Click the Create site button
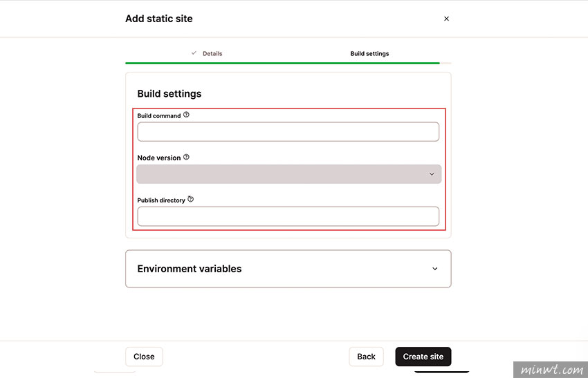Image resolution: width=588 pixels, height=378 pixels. coord(423,357)
